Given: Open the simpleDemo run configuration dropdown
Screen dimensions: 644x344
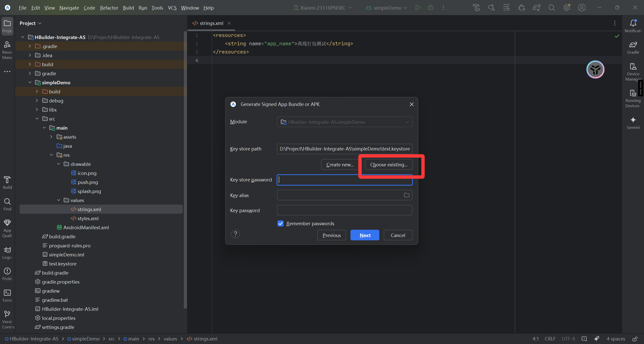Looking at the screenshot, I should pos(386,8).
